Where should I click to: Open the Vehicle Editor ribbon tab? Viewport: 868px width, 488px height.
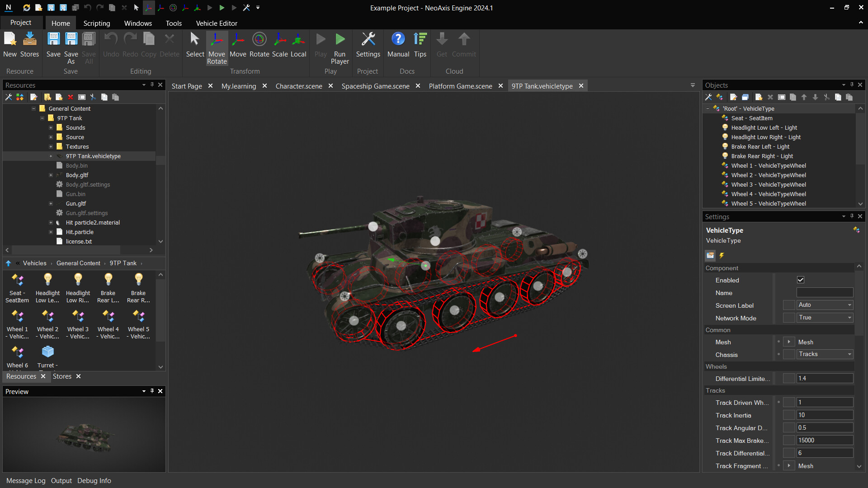[216, 23]
